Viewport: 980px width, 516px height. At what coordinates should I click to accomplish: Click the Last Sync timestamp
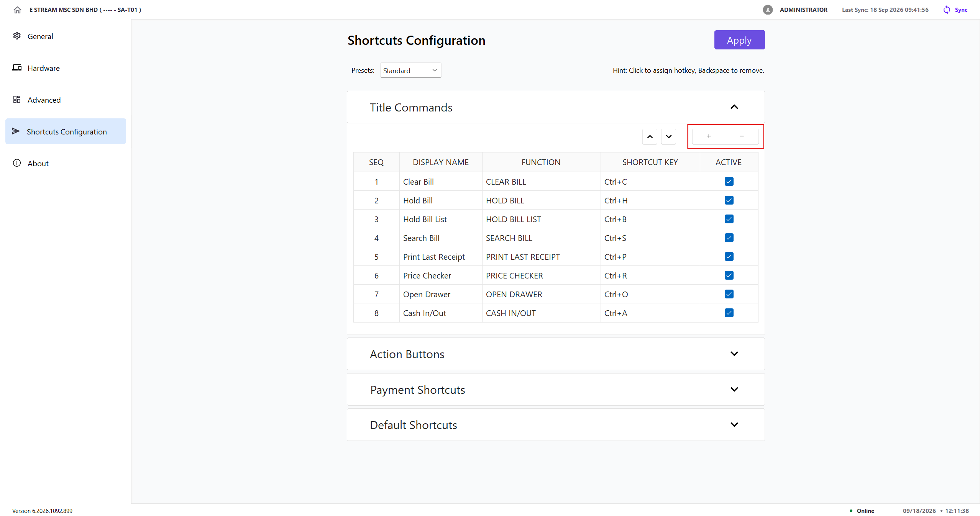click(x=885, y=10)
